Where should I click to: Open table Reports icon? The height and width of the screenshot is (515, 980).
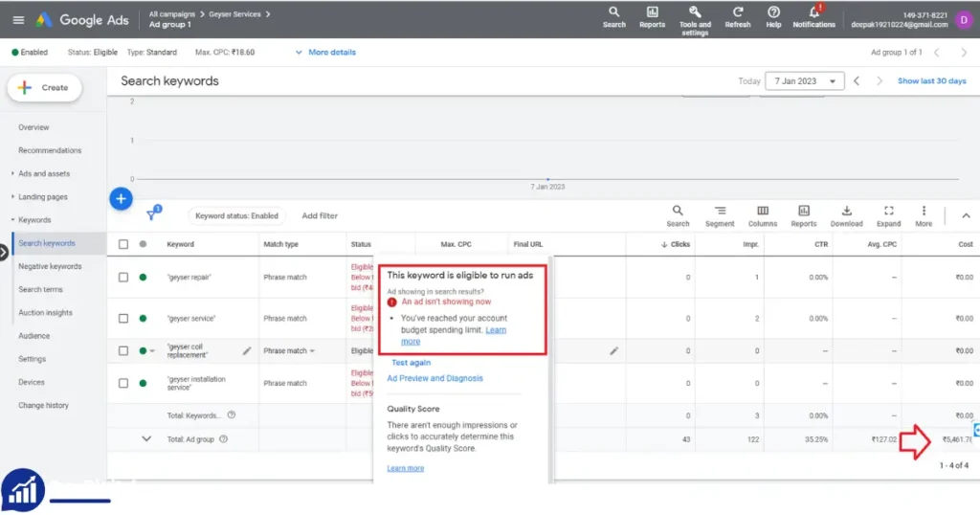pyautogui.click(x=804, y=216)
